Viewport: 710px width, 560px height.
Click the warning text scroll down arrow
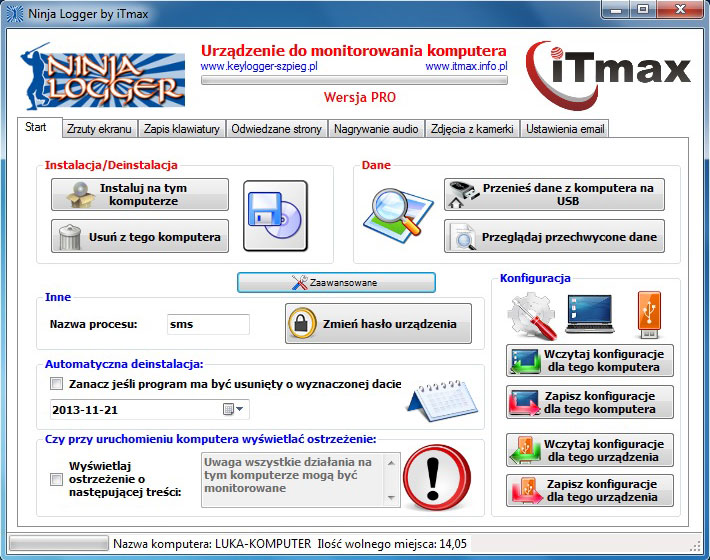[x=391, y=498]
